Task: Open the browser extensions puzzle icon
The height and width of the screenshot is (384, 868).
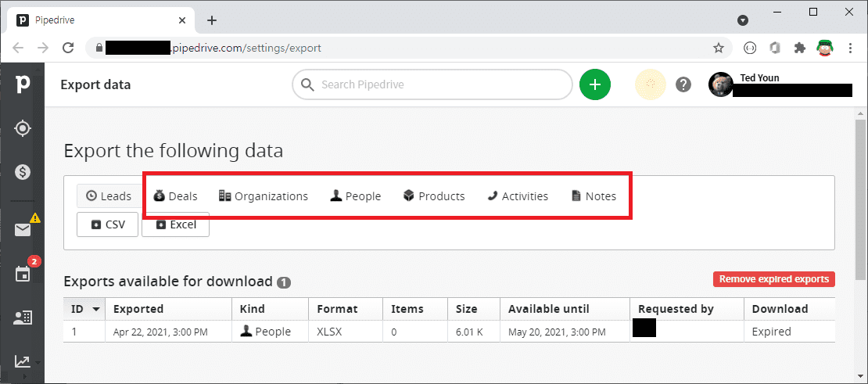Action: click(x=799, y=48)
